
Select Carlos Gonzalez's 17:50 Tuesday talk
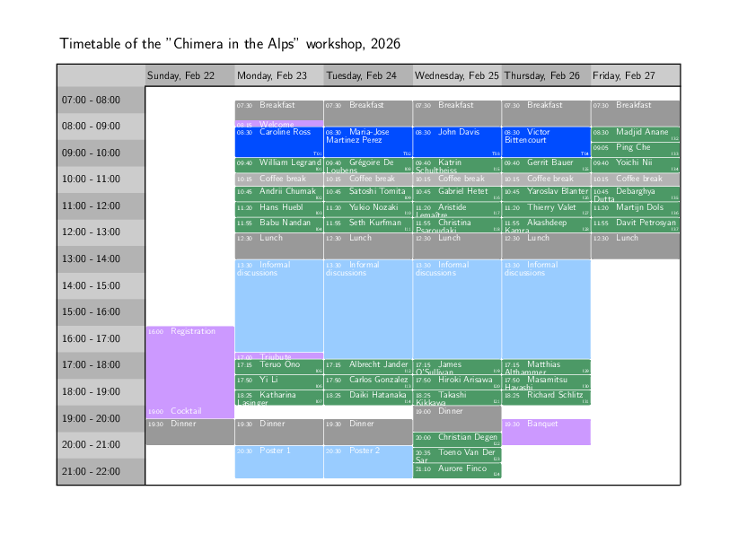tap(366, 380)
